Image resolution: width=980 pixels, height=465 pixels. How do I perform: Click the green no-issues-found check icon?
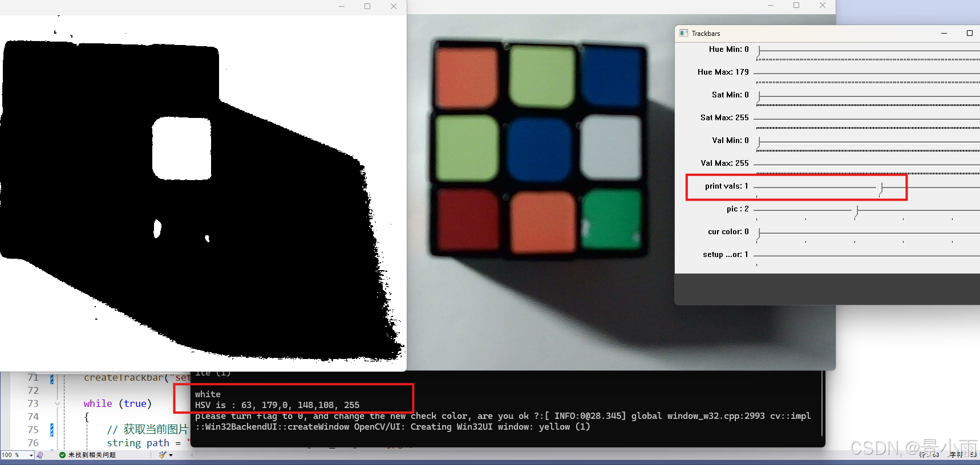(62, 455)
